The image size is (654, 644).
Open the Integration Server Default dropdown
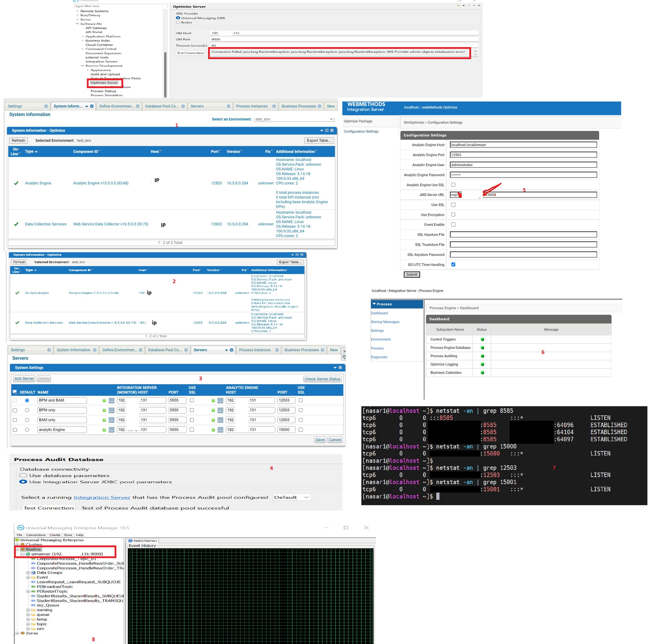292,497
